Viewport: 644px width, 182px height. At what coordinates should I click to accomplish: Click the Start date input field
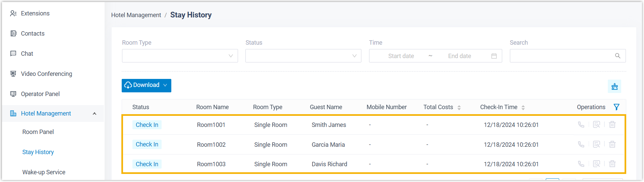(401, 56)
